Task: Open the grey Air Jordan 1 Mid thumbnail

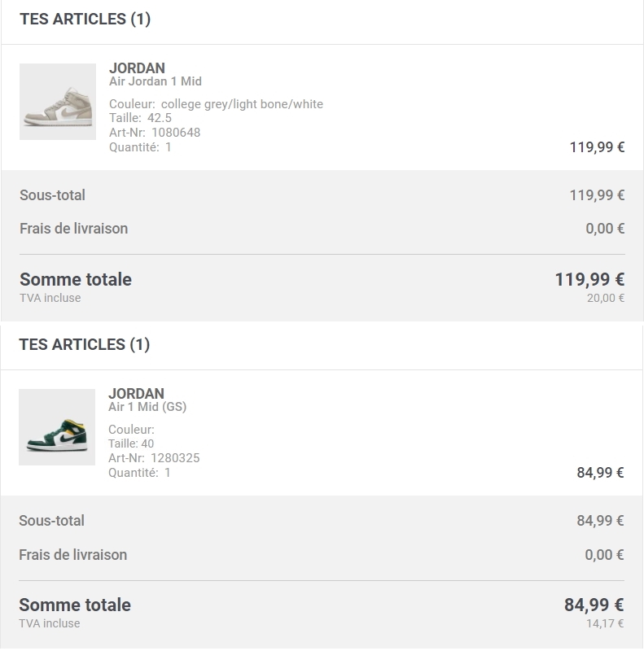Action: pyautogui.click(x=58, y=102)
